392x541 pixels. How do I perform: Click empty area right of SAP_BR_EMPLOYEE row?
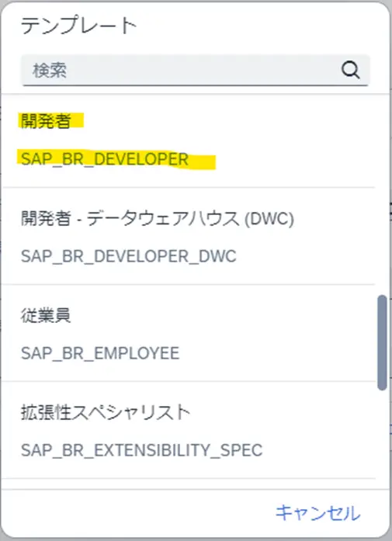(x=276, y=353)
